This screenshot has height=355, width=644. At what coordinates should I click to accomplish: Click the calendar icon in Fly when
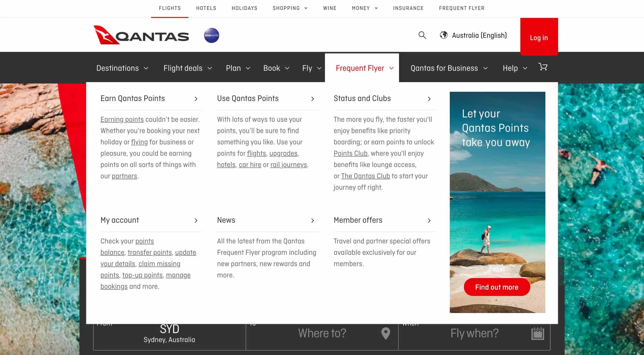538,333
